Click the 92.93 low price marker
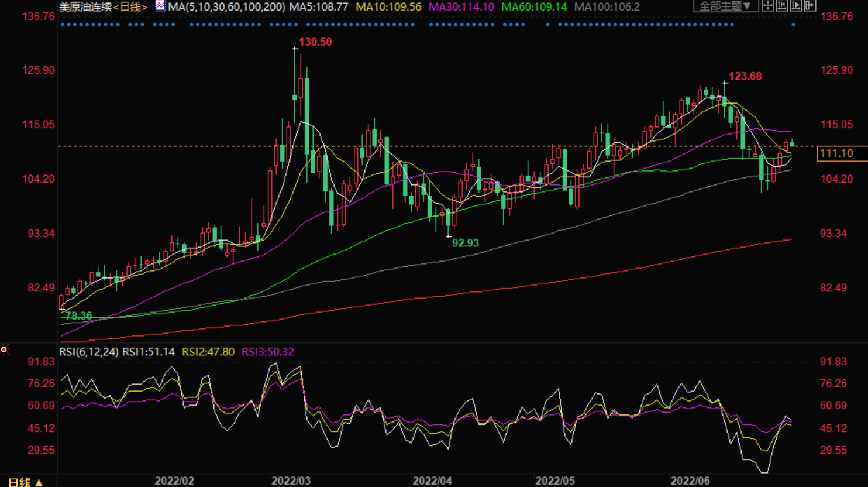The image size is (868, 487). click(465, 243)
